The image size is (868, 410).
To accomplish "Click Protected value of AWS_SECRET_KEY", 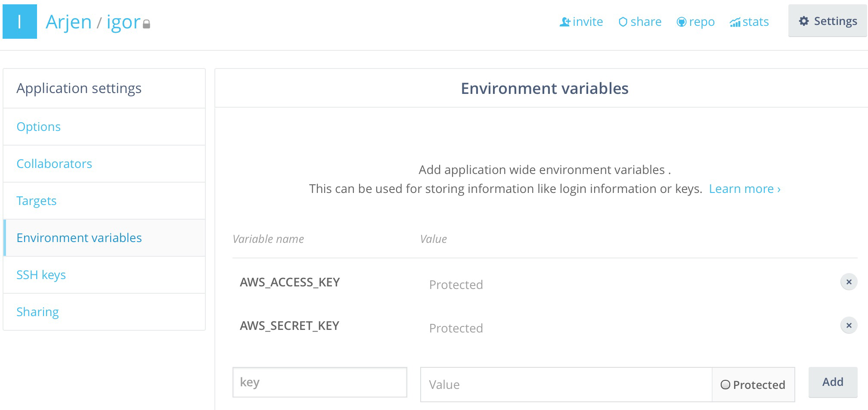I will pos(456,328).
